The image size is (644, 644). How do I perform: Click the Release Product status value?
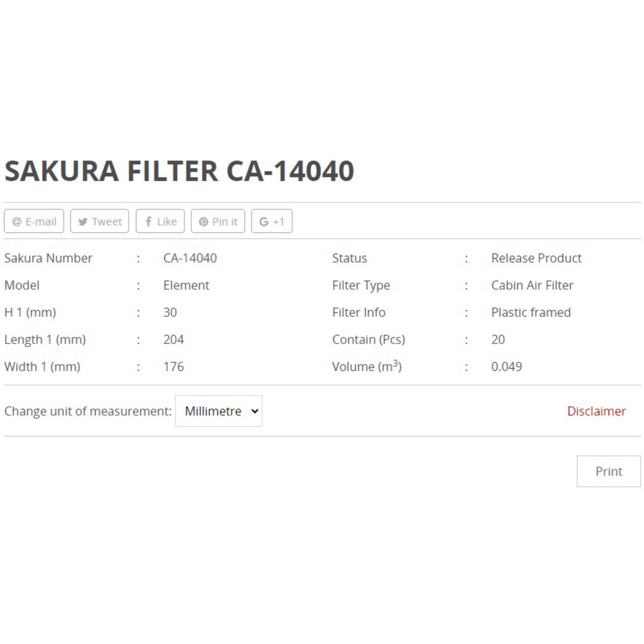pyautogui.click(x=536, y=258)
